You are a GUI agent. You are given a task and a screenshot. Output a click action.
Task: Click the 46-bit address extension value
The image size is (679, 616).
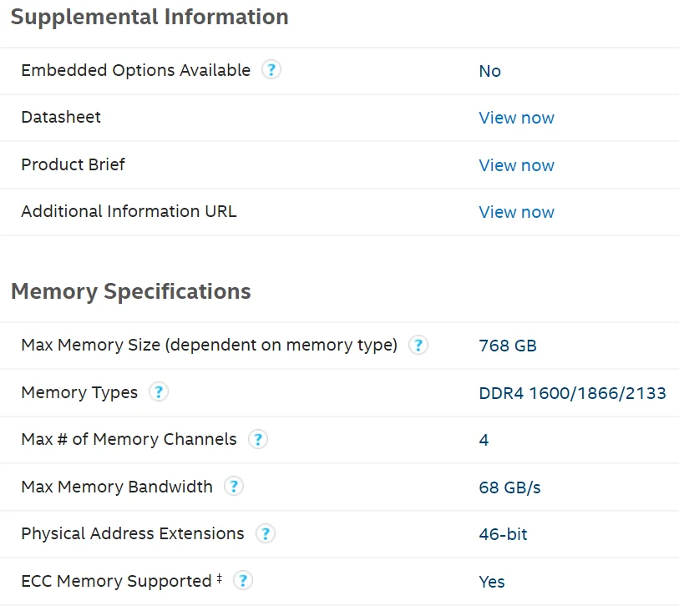point(503,534)
